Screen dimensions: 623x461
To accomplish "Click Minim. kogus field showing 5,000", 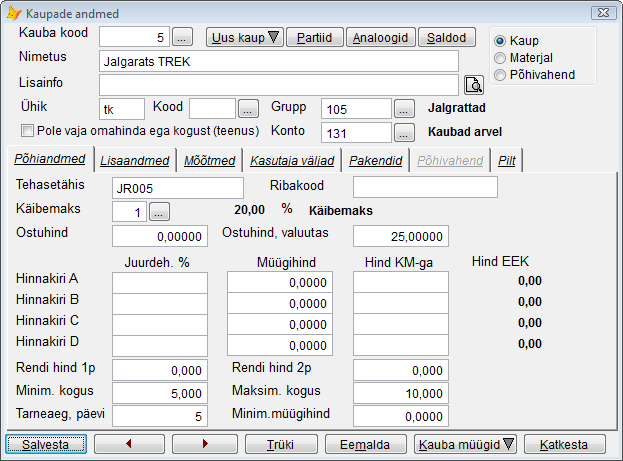I will pos(160,393).
